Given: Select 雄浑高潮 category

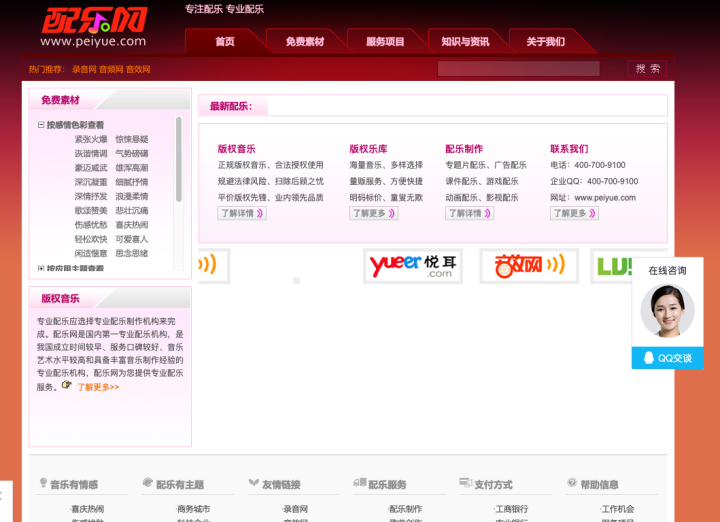Looking at the screenshot, I should click(132, 168).
